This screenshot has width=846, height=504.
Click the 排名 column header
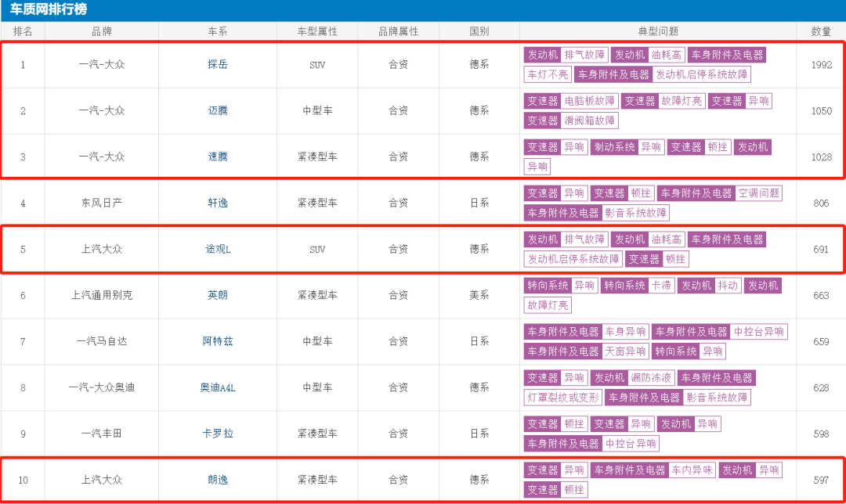pos(23,31)
